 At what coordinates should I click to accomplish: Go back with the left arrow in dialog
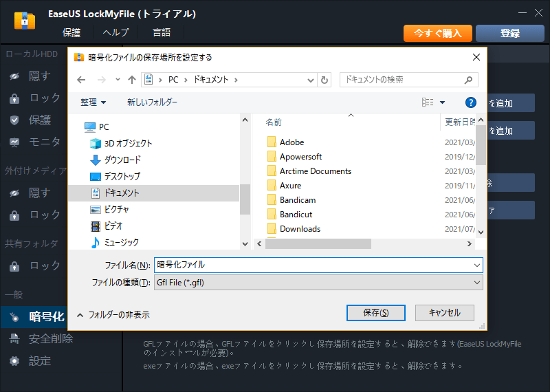coord(81,80)
